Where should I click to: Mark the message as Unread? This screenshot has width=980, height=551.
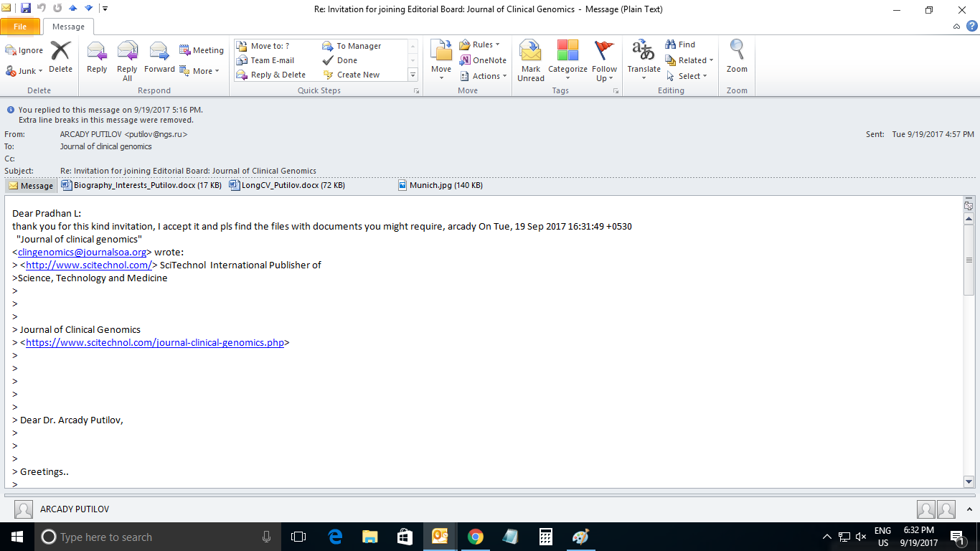[x=531, y=60]
